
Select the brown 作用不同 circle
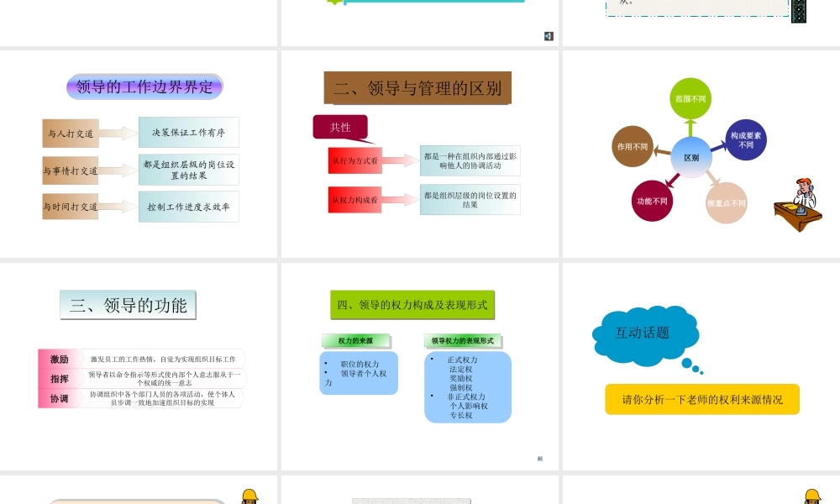633,146
